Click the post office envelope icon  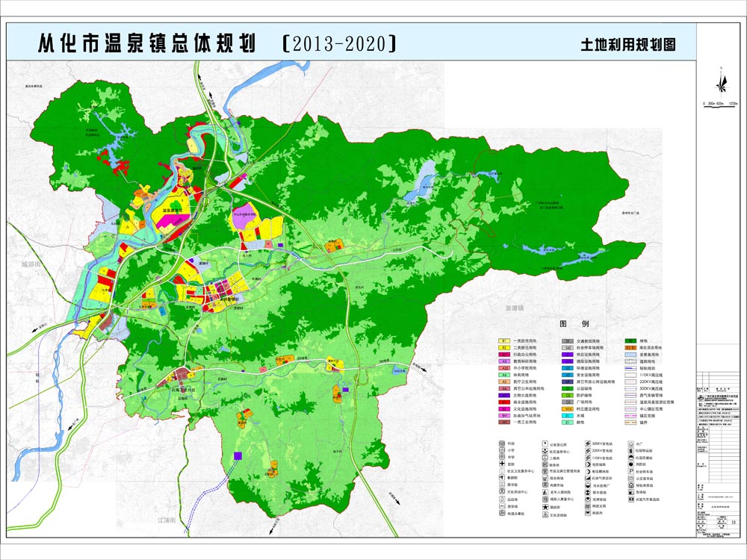[x=588, y=513]
